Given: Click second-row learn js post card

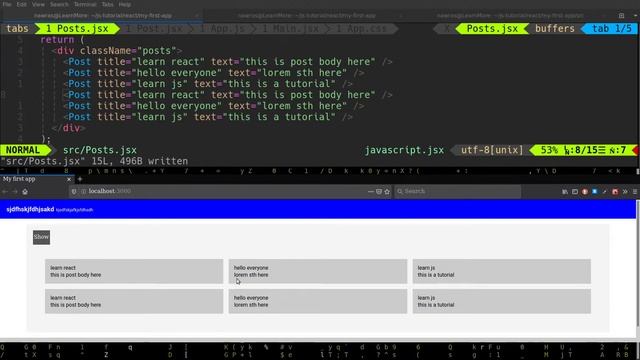Looking at the screenshot, I should [502, 301].
